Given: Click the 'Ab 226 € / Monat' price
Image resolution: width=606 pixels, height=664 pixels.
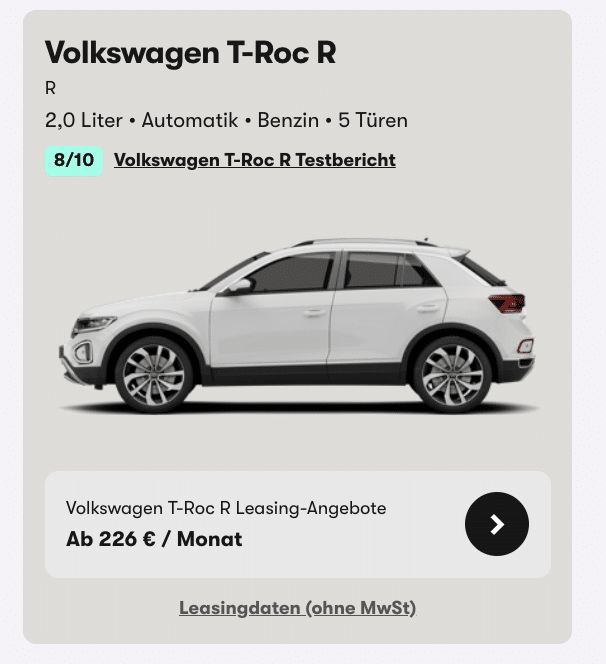Looking at the screenshot, I should pyautogui.click(x=154, y=539).
